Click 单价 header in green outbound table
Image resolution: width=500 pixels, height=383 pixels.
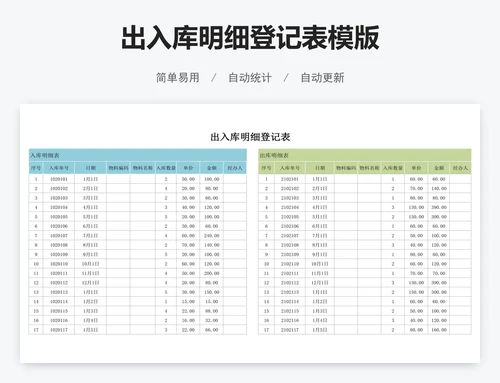(x=416, y=168)
